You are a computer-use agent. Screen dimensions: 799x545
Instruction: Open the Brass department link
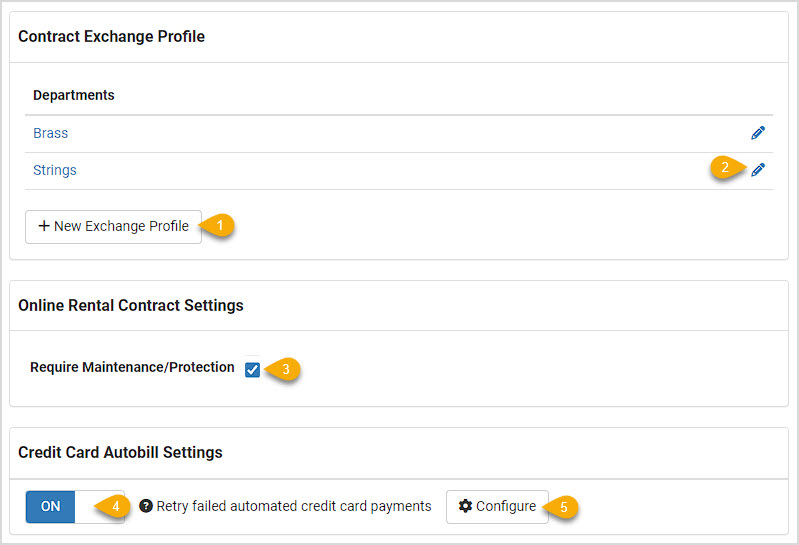coord(50,133)
